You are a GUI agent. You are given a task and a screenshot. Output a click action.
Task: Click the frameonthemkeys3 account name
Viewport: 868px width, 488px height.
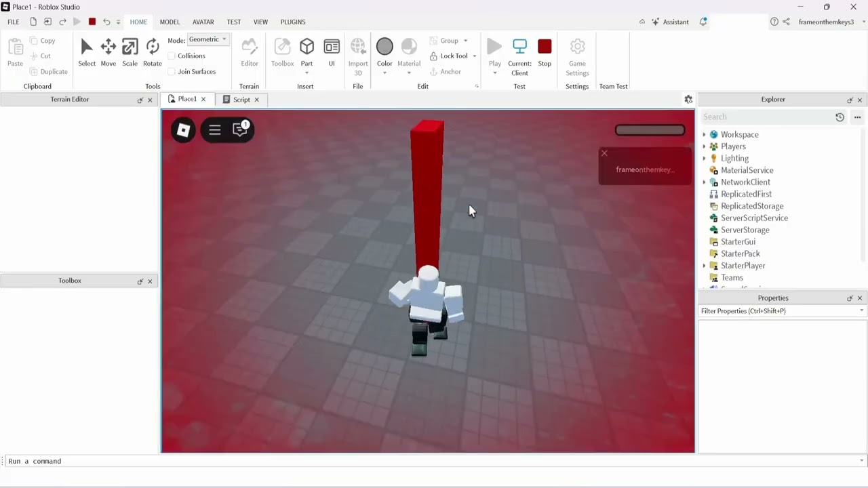tap(826, 22)
